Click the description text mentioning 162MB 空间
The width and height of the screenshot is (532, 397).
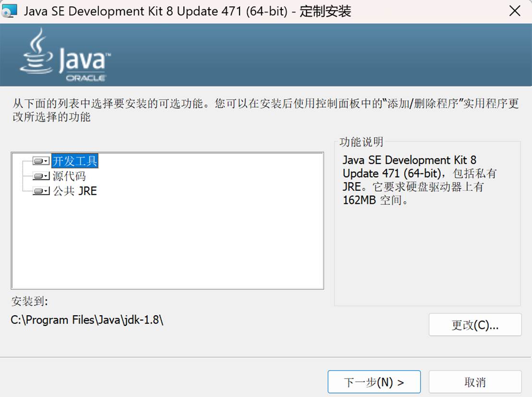click(x=420, y=180)
